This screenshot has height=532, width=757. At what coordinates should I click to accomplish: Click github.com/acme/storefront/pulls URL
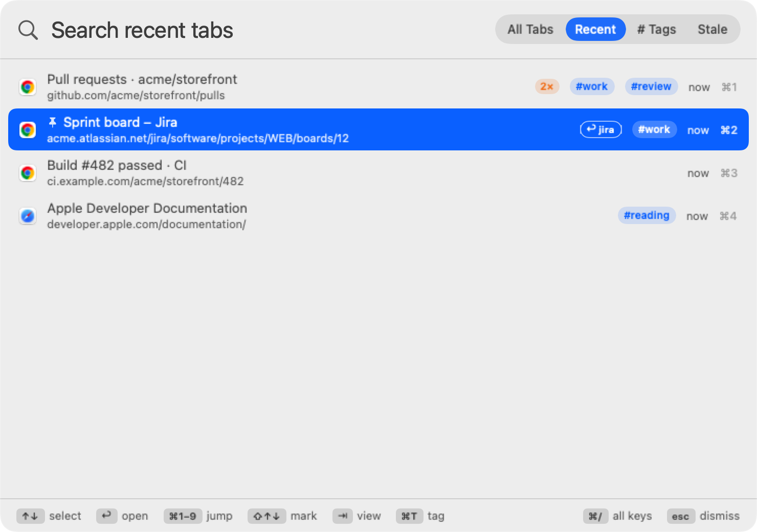pos(136,96)
